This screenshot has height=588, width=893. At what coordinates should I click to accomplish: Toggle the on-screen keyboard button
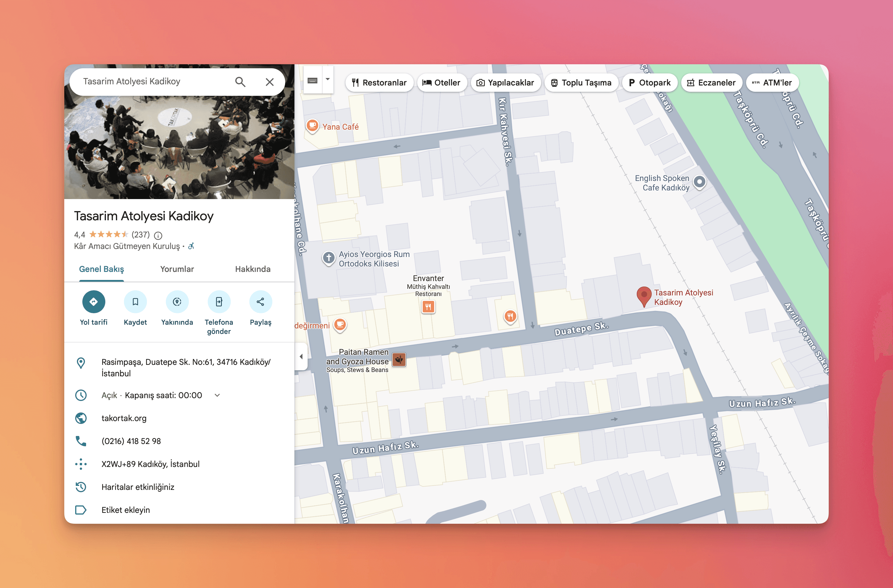312,80
